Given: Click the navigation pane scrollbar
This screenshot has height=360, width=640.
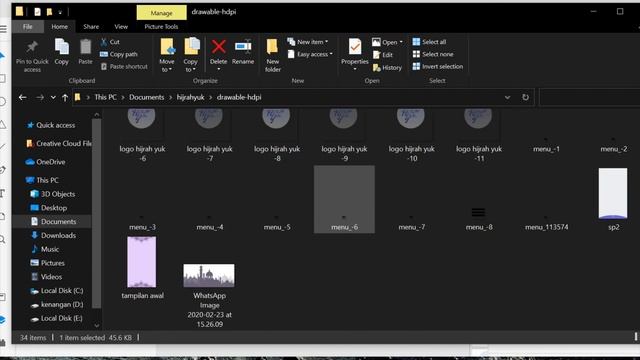Looking at the screenshot, I should [96, 212].
